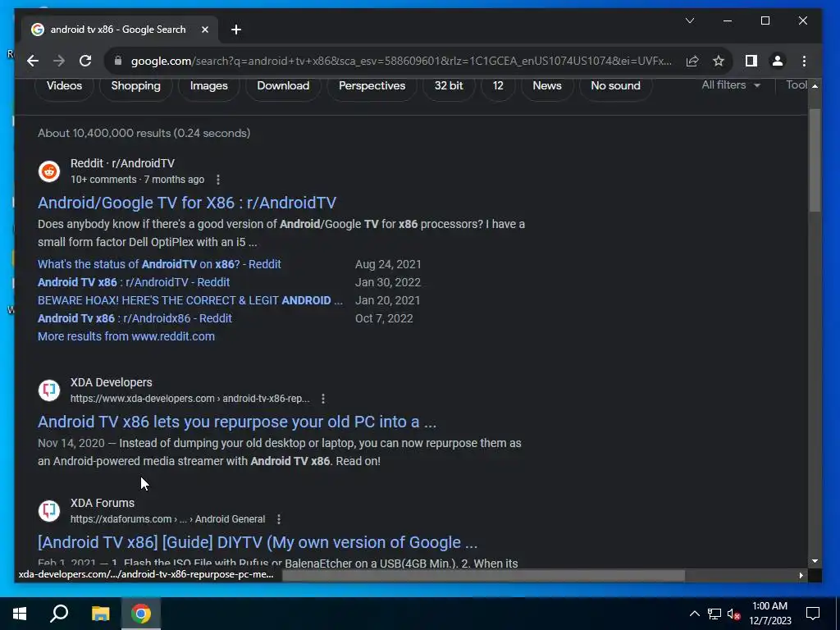Open the 'BEWARE HOAX!' Reddit link
840x630 pixels.
[x=189, y=300]
